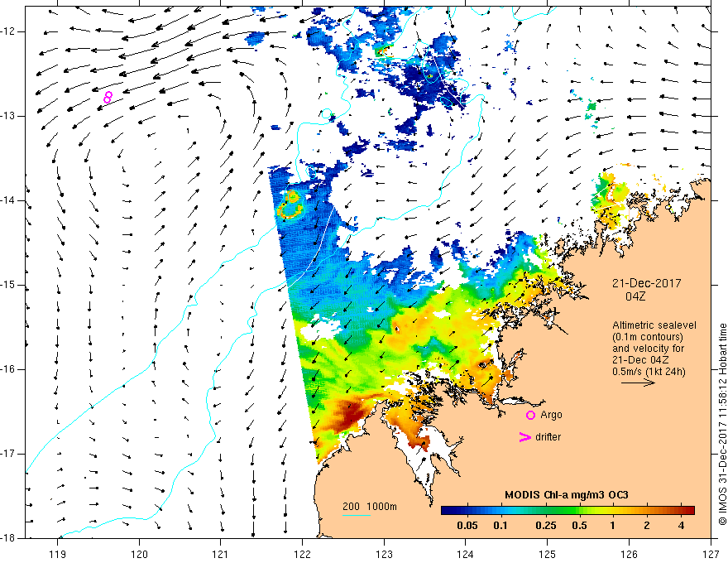Click the '21-Dec-2017' date heading
The height and width of the screenshot is (563, 728).
click(x=646, y=283)
